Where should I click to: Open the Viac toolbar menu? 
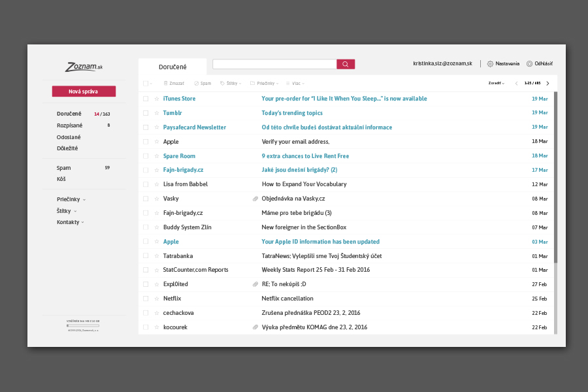point(291,83)
